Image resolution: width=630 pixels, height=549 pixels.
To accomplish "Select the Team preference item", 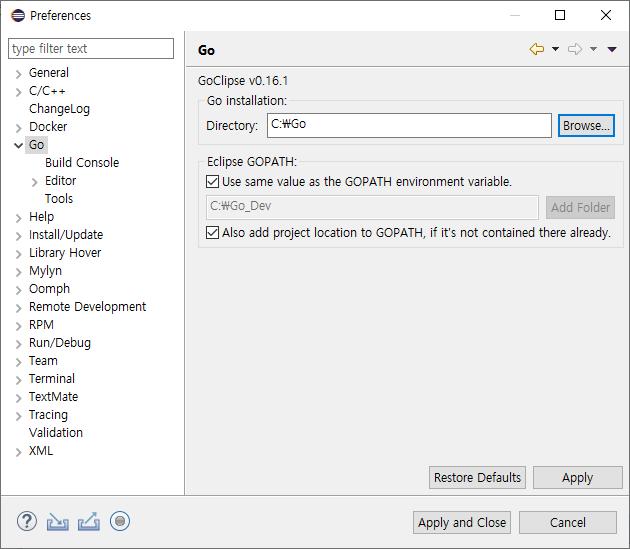I will pos(43,361).
